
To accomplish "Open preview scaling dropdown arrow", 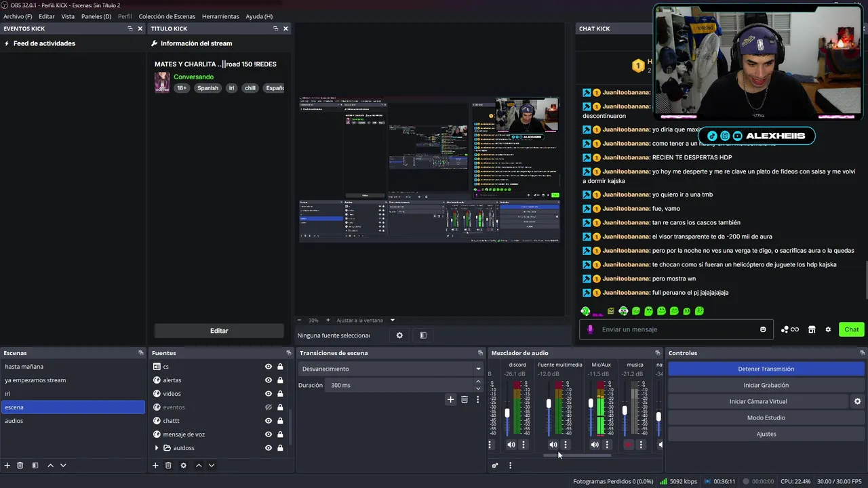I will pyautogui.click(x=392, y=320).
